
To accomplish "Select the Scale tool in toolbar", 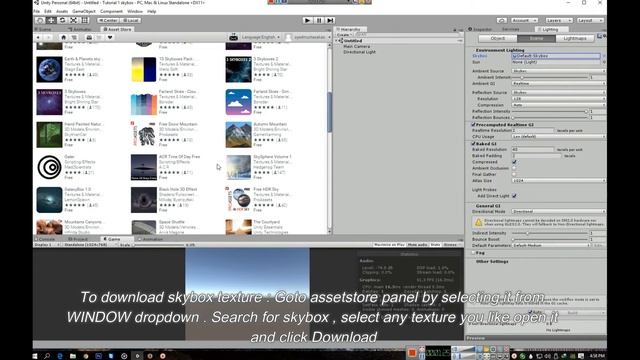I will tap(73, 20).
